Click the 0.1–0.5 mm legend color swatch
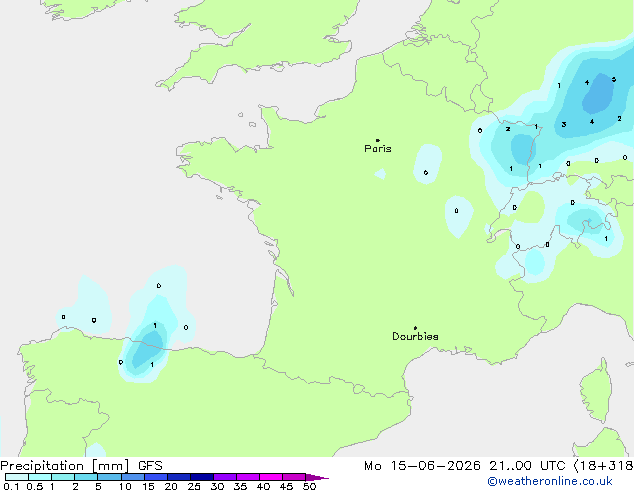Screen dimensions: 634x490 tap(17, 477)
